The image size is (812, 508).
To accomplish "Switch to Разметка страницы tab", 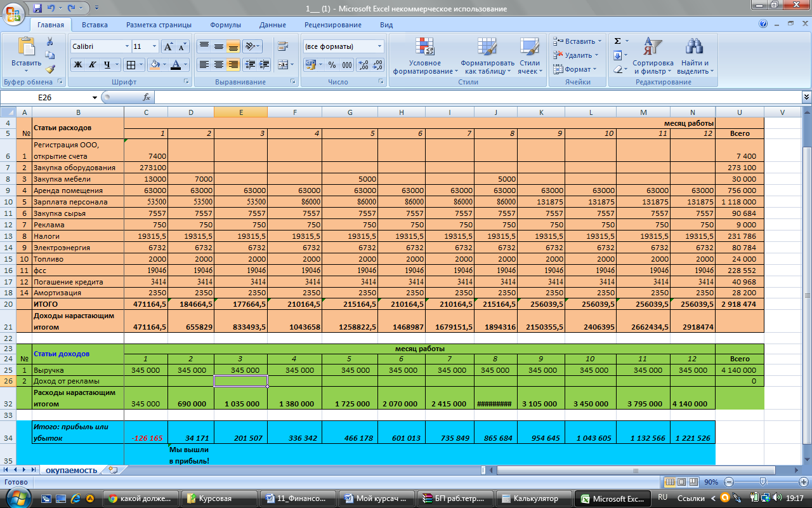I will pyautogui.click(x=159, y=25).
